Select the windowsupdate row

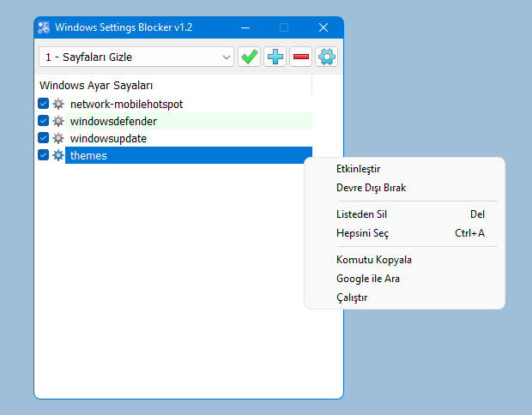[188, 138]
